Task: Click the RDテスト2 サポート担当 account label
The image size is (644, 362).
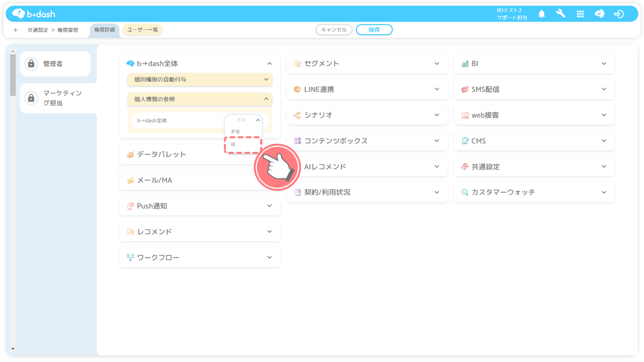Action: click(x=512, y=14)
